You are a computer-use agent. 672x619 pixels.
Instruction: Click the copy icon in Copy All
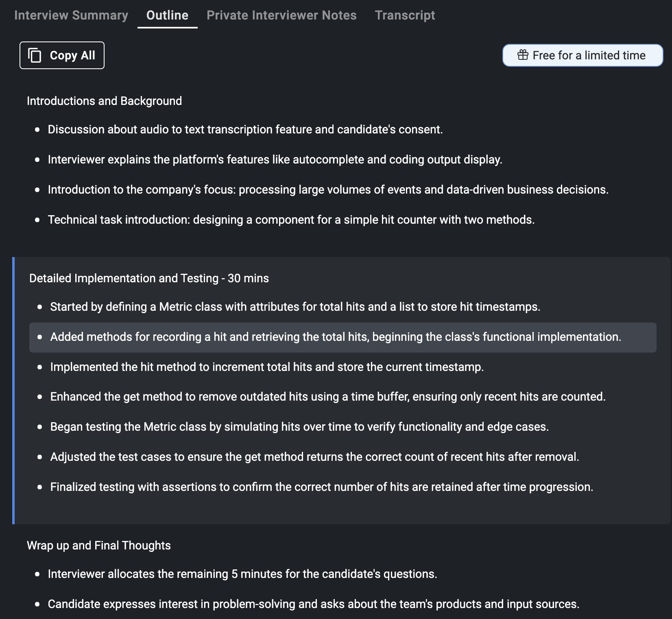pos(35,55)
